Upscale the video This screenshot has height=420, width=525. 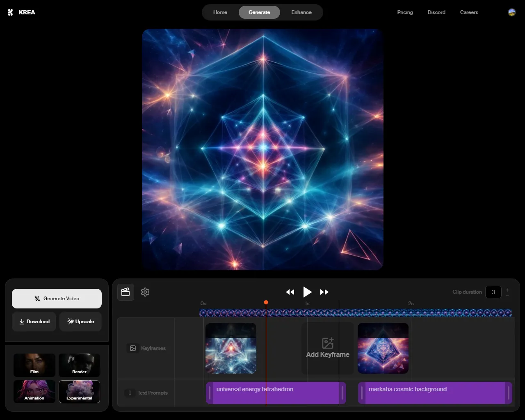pos(80,322)
